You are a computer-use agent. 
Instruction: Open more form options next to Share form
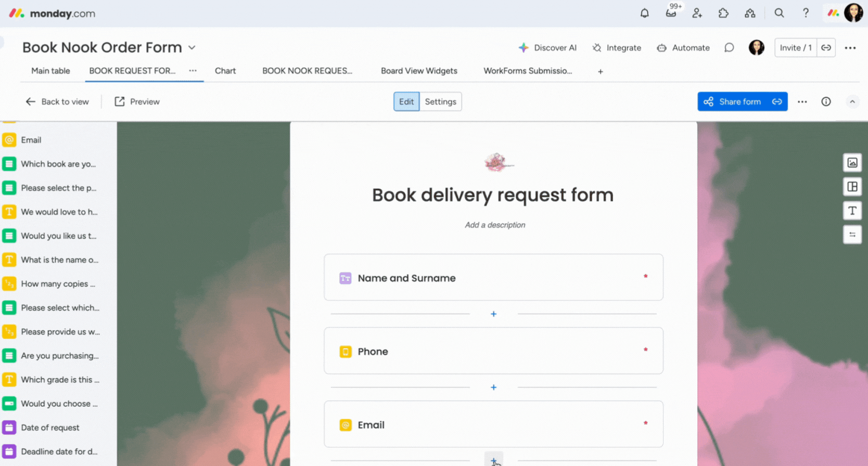tap(802, 101)
